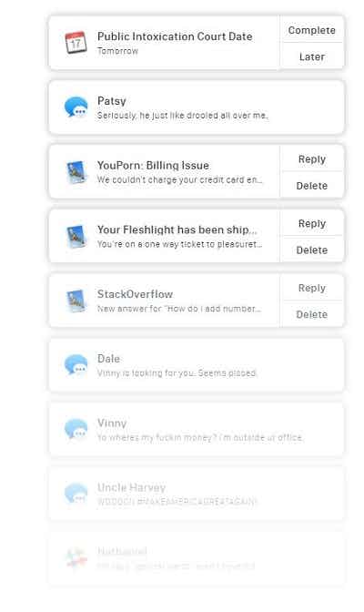The image size is (364, 612).
Task: Click the Messages icon beside Vinny
Action: click(x=76, y=429)
